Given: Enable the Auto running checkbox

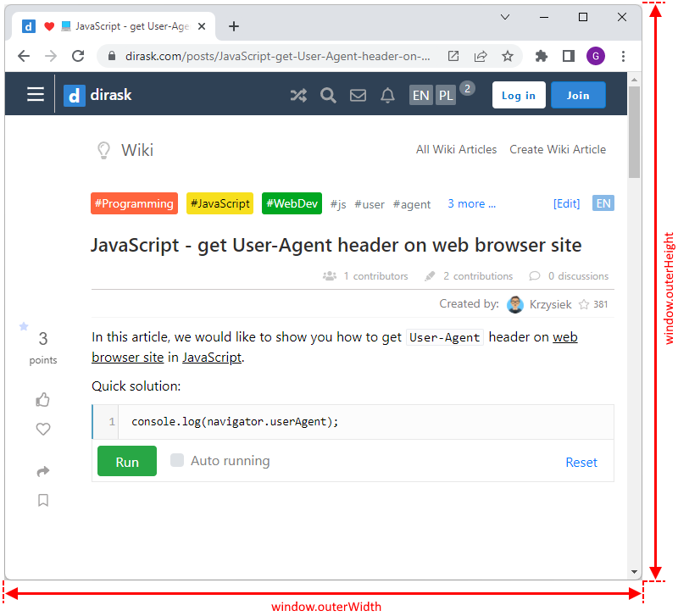Looking at the screenshot, I should pyautogui.click(x=177, y=460).
